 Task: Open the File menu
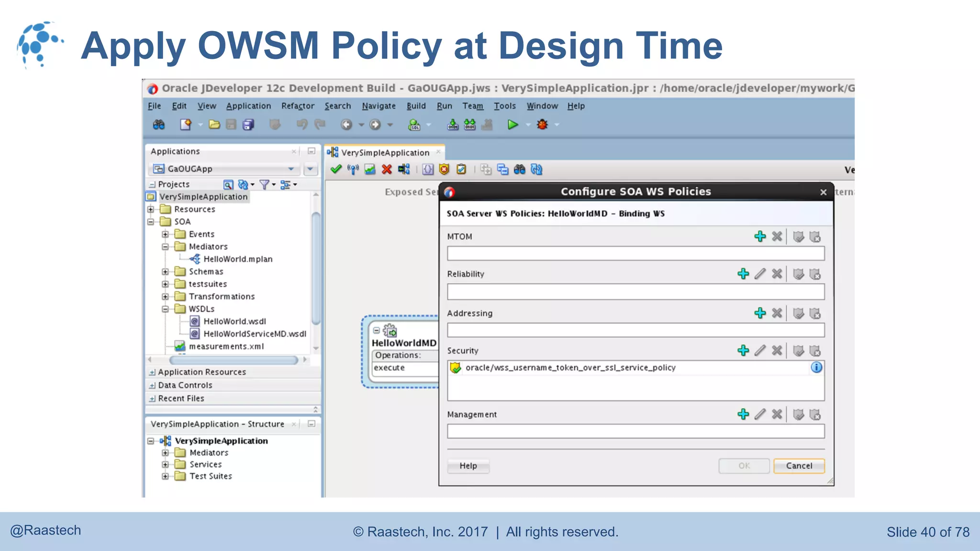[x=154, y=106]
